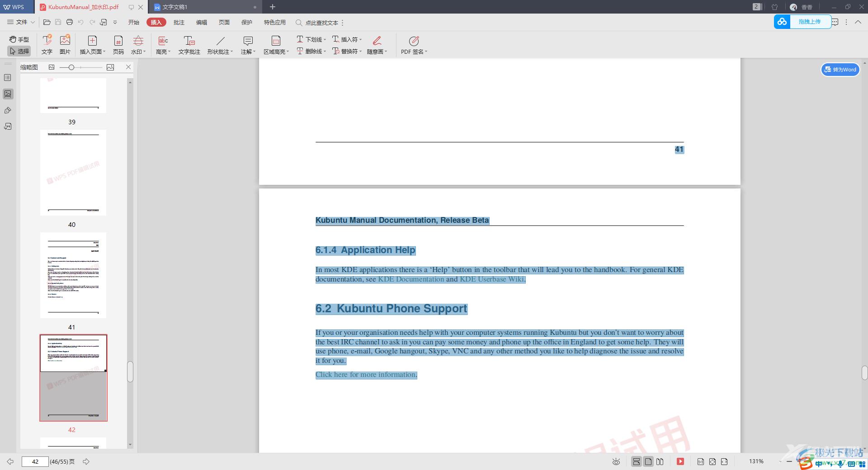This screenshot has height=470, width=868.
Task: Close the 缩略图 thumbnail panel
Action: tap(128, 67)
